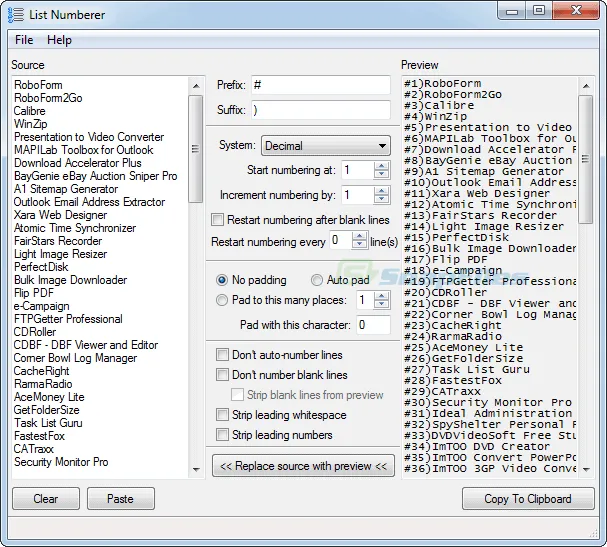
Task: Click the Paste button
Action: (x=120, y=499)
